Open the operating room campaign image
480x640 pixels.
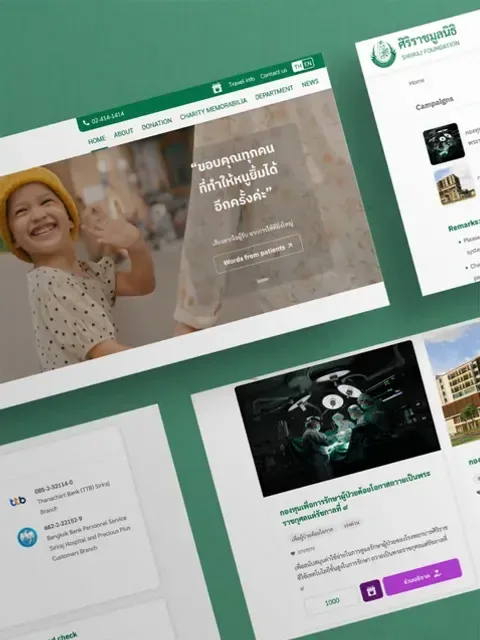click(x=337, y=418)
